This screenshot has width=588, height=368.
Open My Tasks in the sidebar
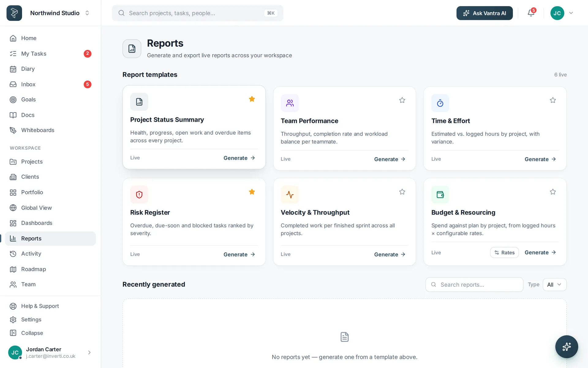coord(51,54)
